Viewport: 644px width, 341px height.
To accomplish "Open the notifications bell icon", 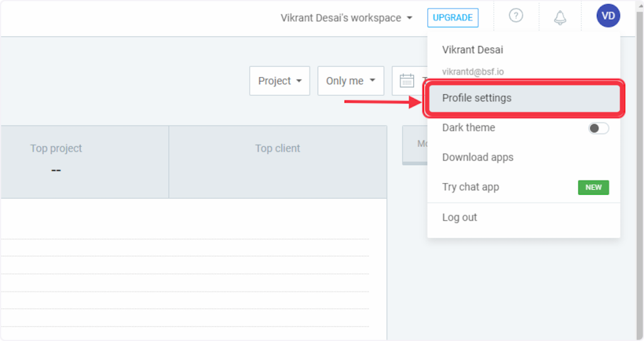I will [560, 18].
